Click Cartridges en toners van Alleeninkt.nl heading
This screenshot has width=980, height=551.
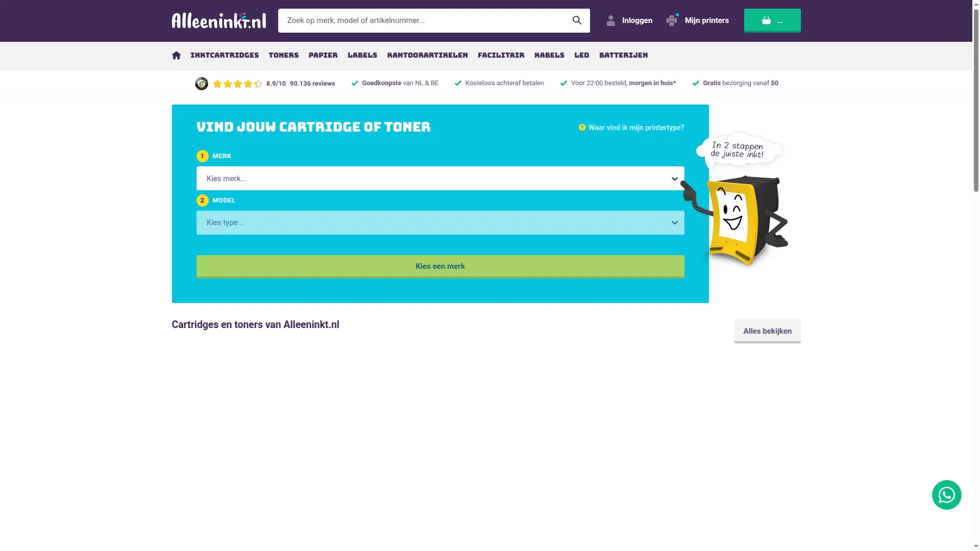coord(255,324)
